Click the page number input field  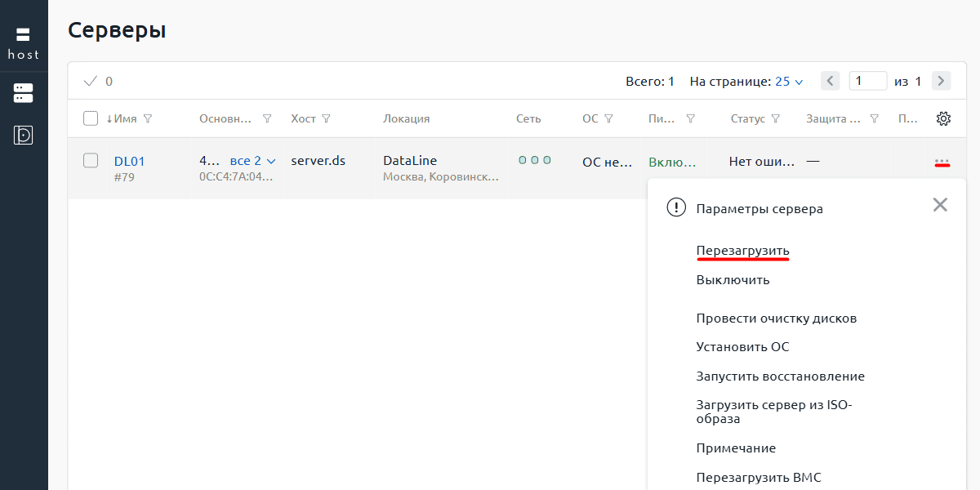[867, 81]
